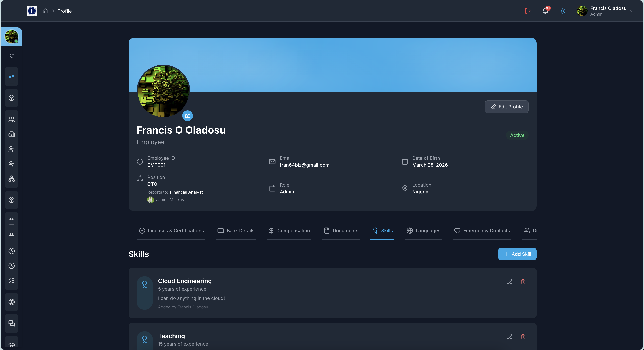Click the "I can do anything in the cloud!" note

[191, 298]
